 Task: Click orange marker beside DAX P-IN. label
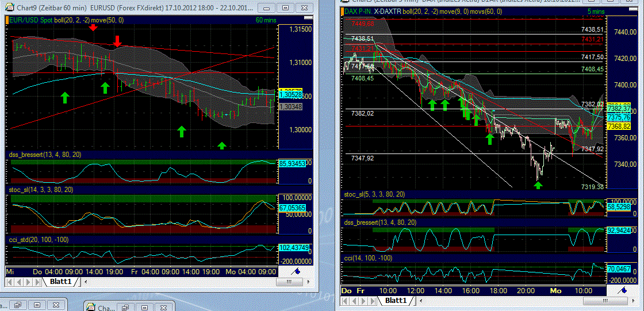tap(342, 12)
